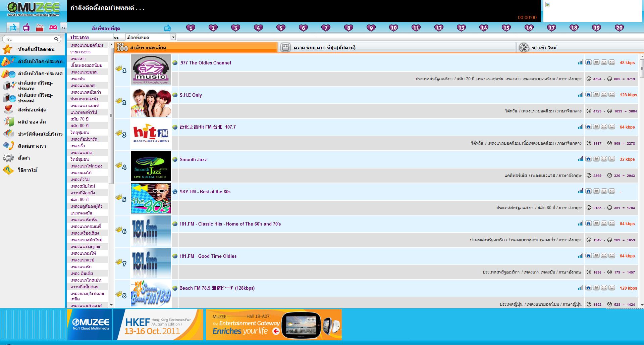
Task: Open สิ่งที่ชอบที่สุด favorites in sidebar
Action: pyautogui.click(x=32, y=110)
